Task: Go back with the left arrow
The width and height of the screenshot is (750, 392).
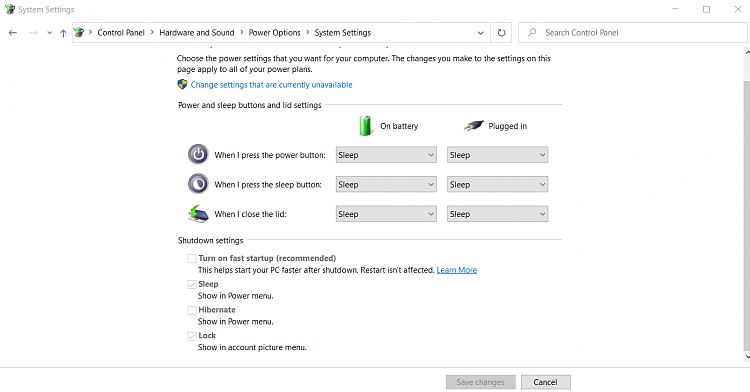Action: 13,33
